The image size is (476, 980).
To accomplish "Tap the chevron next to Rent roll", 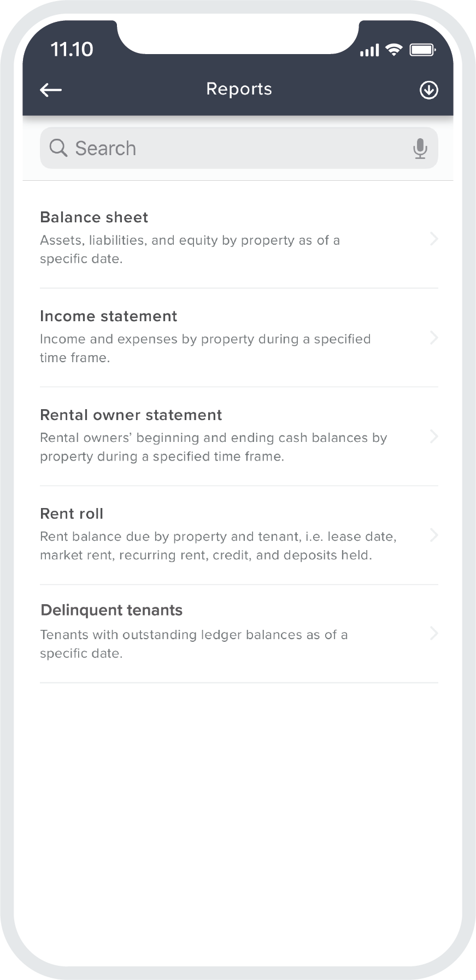I will [434, 535].
